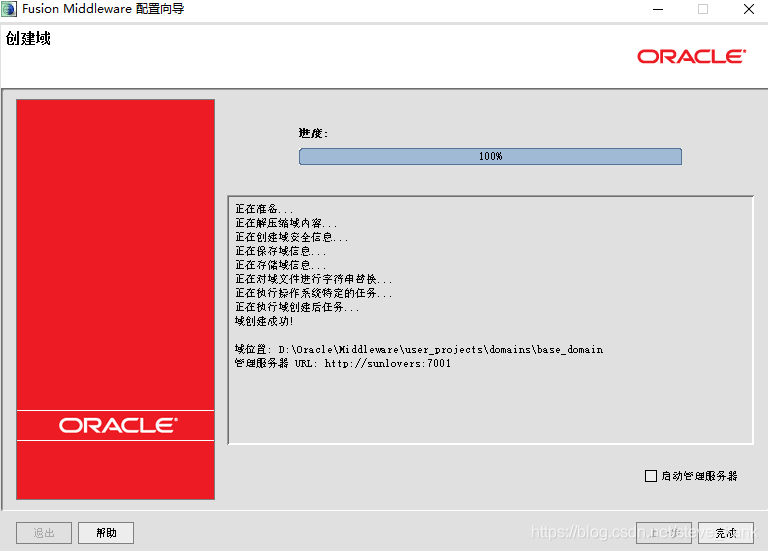The width and height of the screenshot is (768, 551).
Task: Open 帮助 help button
Action: tap(106, 533)
